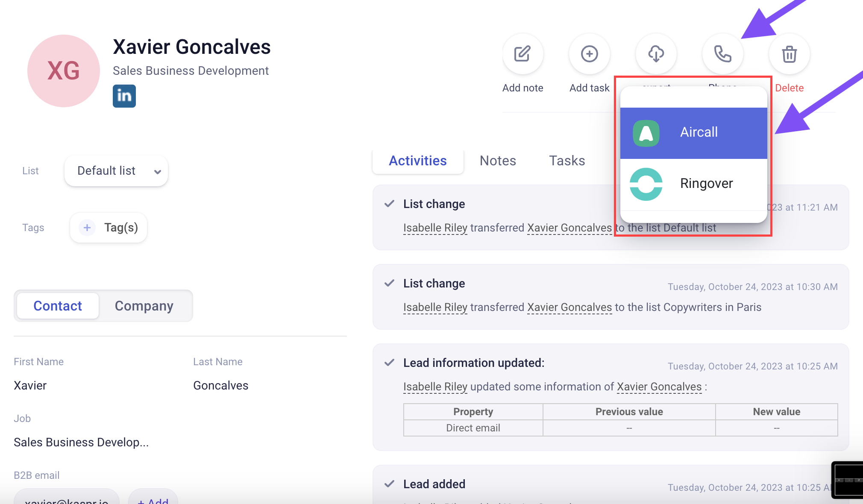Click the XG avatar circle
This screenshot has height=504, width=863.
pos(64,71)
